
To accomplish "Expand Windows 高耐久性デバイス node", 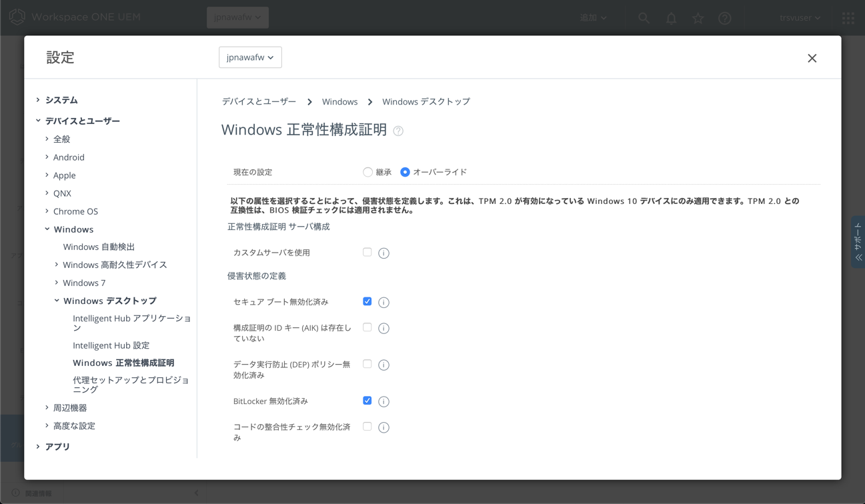I will 57,265.
